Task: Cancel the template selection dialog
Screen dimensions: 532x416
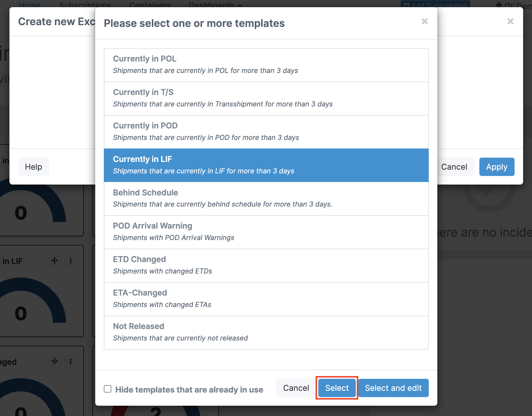Action: click(x=296, y=388)
